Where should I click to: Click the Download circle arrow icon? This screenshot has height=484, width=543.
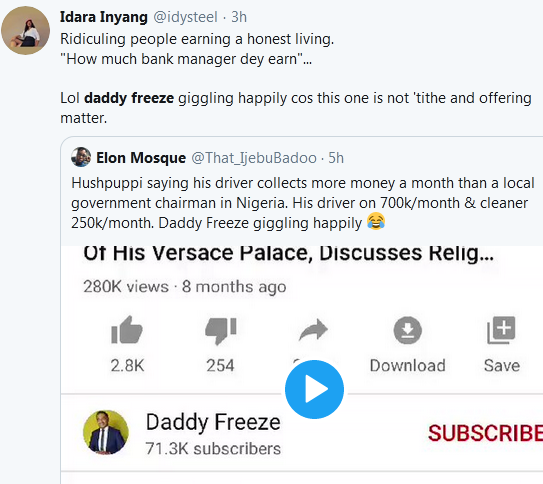click(408, 330)
